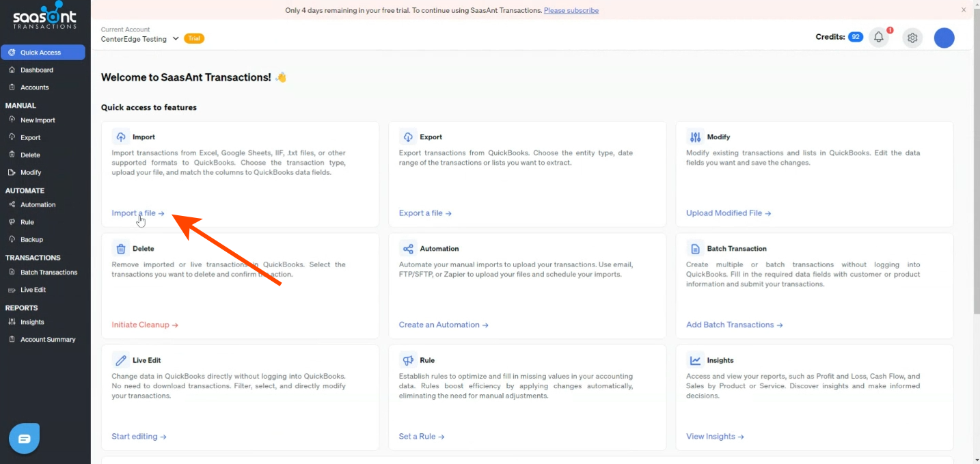Click the sidebar Automation icon

click(12, 204)
